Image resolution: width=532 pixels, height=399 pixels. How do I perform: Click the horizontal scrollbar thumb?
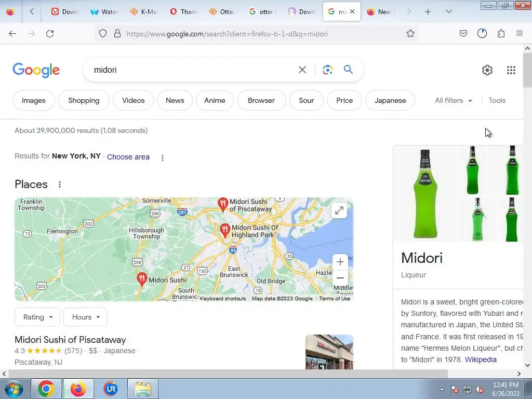tap(228, 374)
